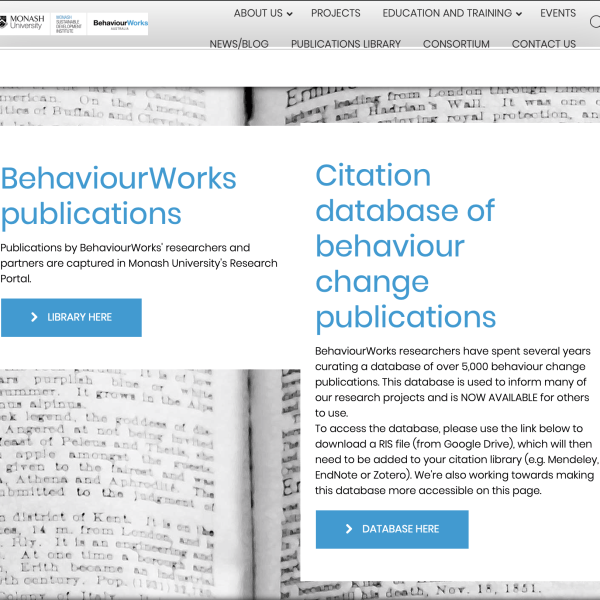
Task: Open the Contact Us page
Action: coord(544,44)
